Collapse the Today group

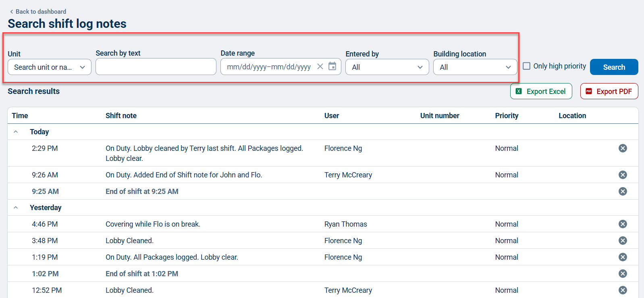(x=16, y=132)
